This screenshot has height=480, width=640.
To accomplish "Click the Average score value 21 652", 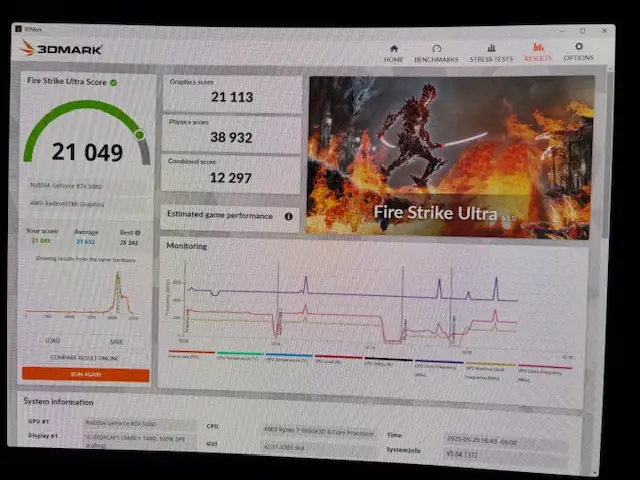I will (x=85, y=242).
